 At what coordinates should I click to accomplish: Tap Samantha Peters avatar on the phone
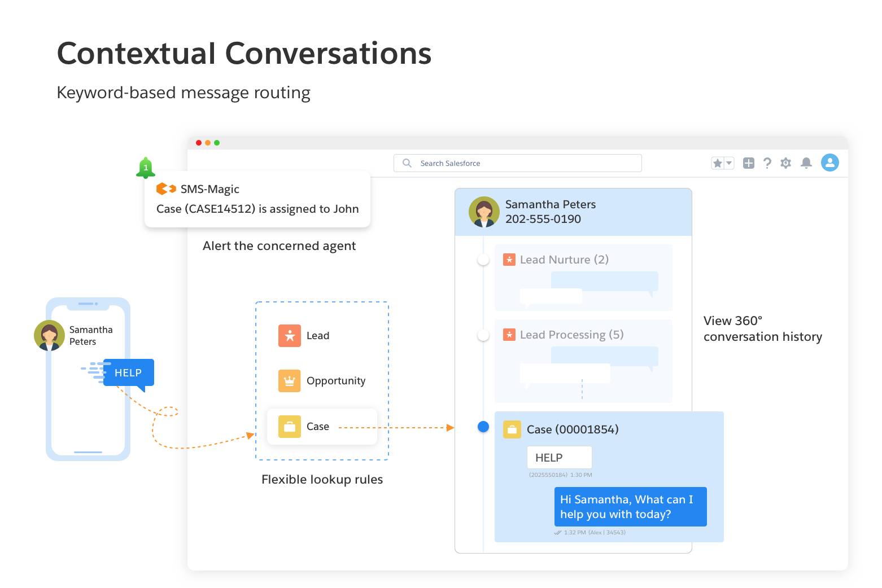tap(49, 335)
